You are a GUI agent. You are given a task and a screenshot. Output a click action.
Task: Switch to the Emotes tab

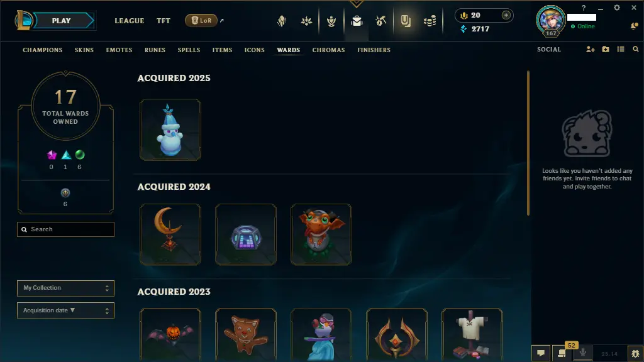tap(119, 50)
